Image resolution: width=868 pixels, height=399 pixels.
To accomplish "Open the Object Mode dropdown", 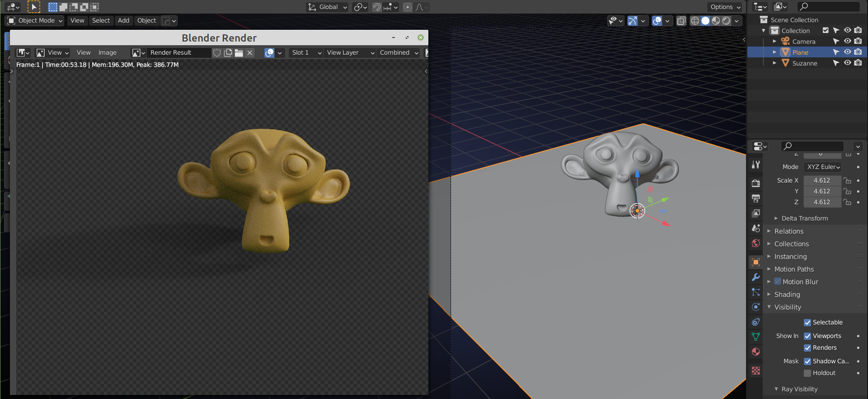I will tap(35, 21).
